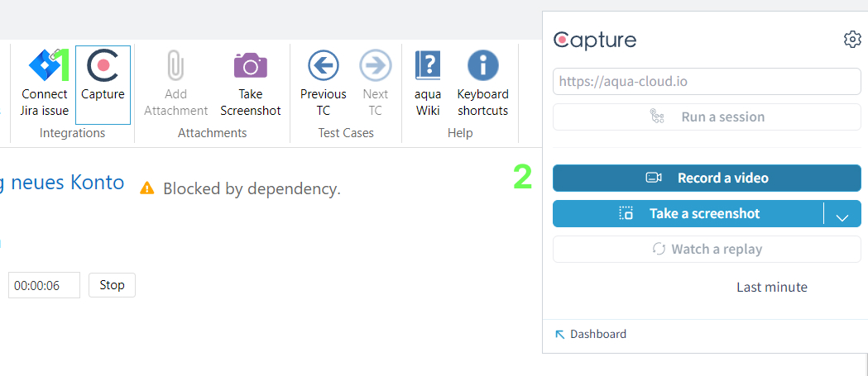This screenshot has height=376, width=868.
Task: Click the Add Attachment paperclip icon
Action: (175, 65)
